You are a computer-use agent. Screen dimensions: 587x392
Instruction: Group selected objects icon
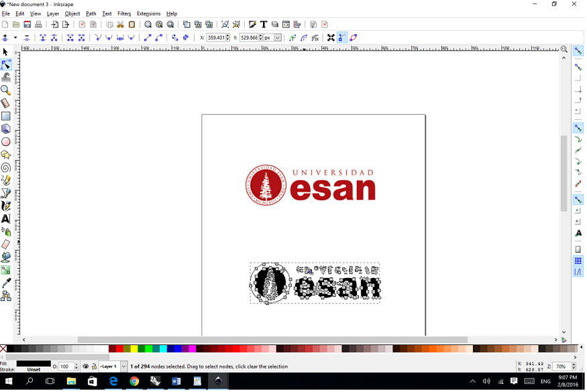pyautogui.click(x=225, y=25)
